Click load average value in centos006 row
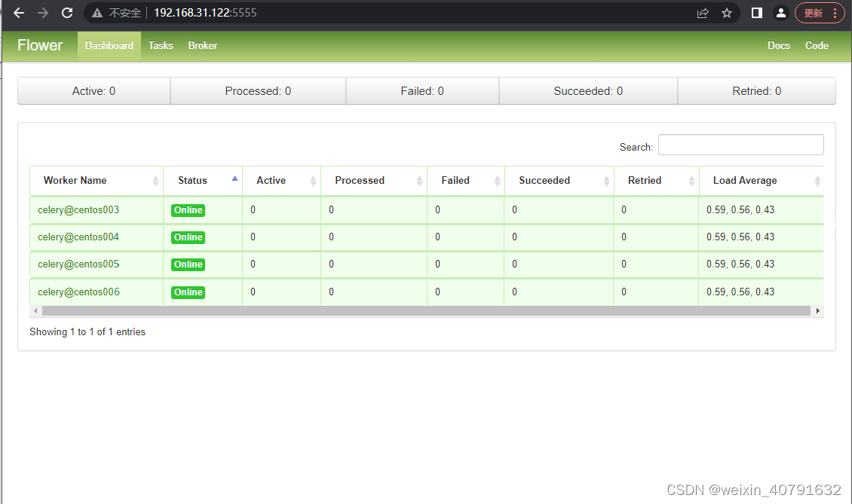The height and width of the screenshot is (504, 852). [740, 292]
